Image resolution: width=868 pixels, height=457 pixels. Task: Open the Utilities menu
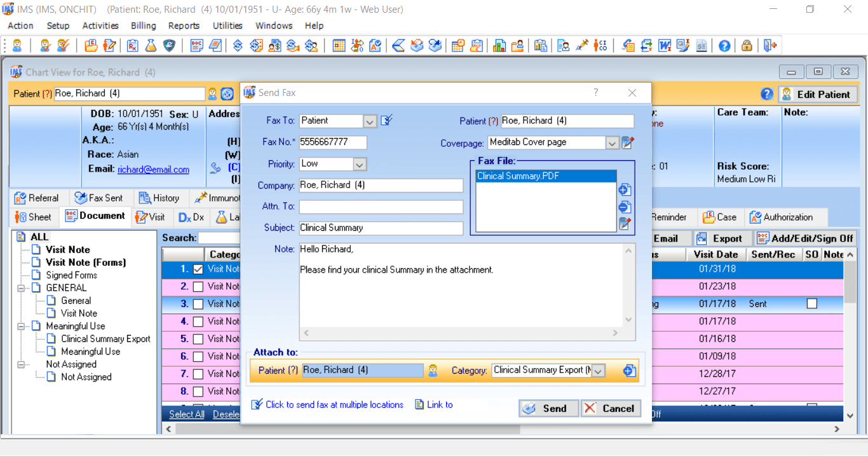click(227, 25)
